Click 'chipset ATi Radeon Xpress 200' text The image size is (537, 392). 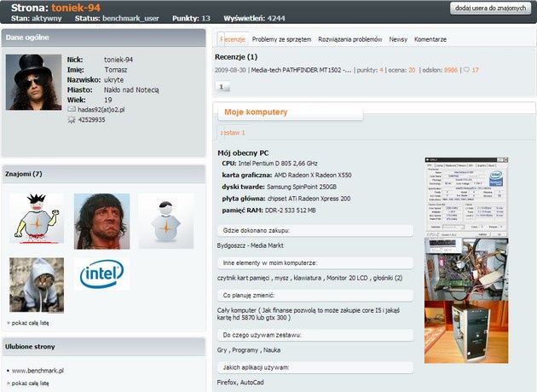(x=309, y=199)
